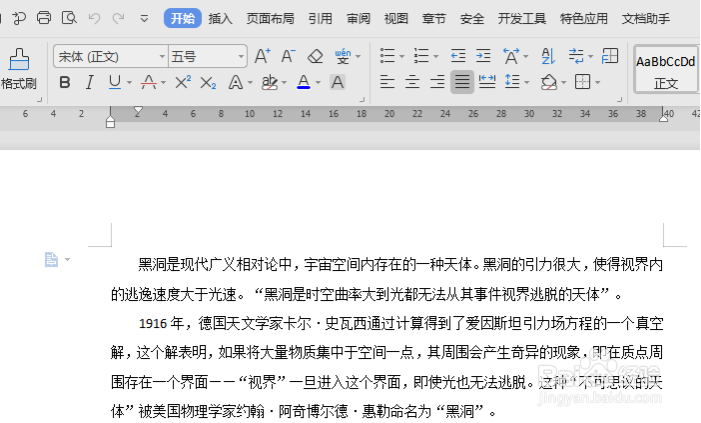Expand the quick access toolbar customize arrow
The width and height of the screenshot is (701, 423).
[144, 19]
